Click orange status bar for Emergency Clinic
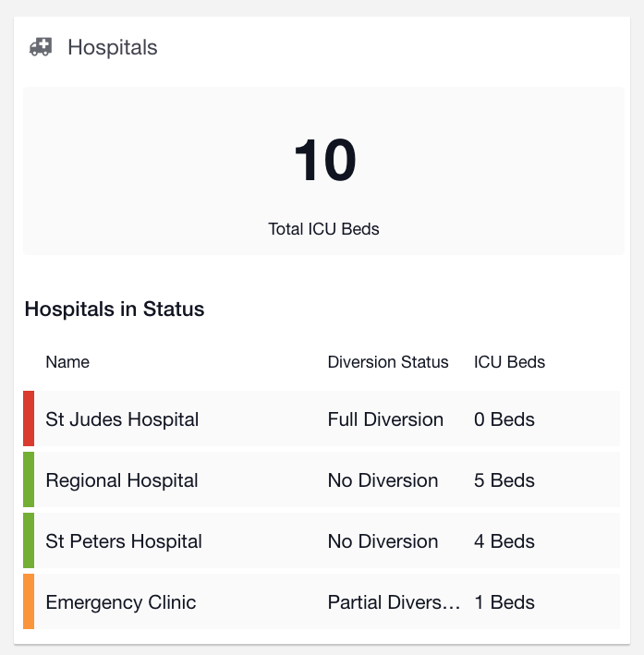The width and height of the screenshot is (644, 655). (29, 601)
